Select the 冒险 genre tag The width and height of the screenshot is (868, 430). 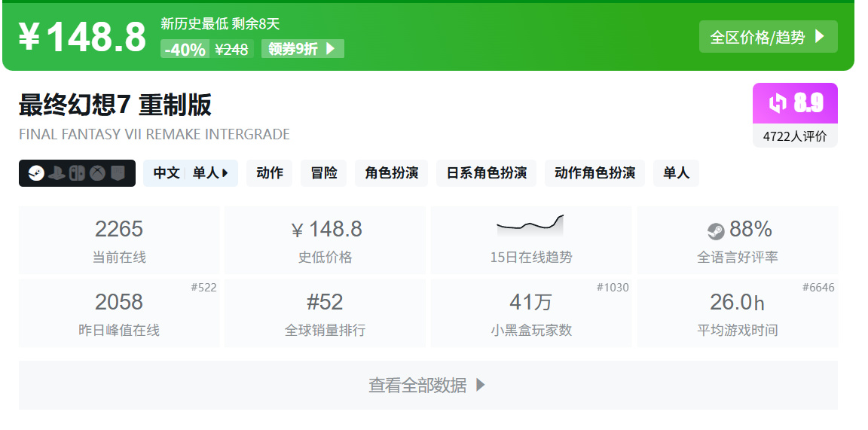(x=324, y=173)
